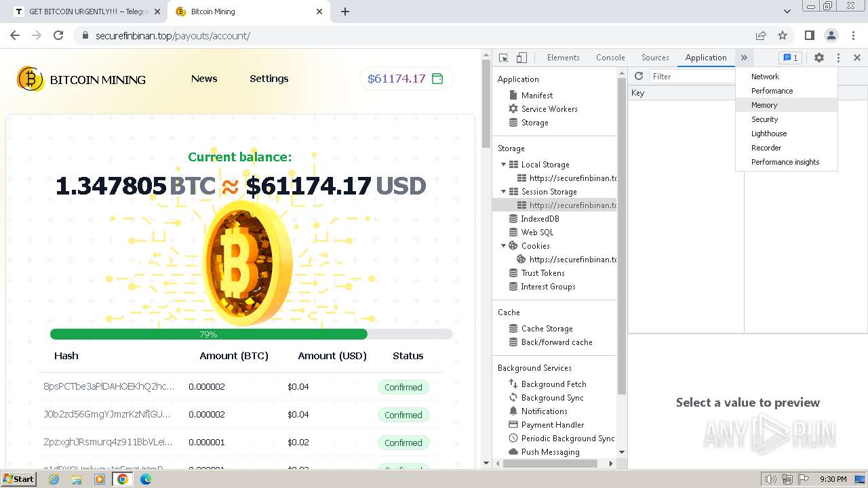Collapse the Cookies tree node

click(x=503, y=246)
